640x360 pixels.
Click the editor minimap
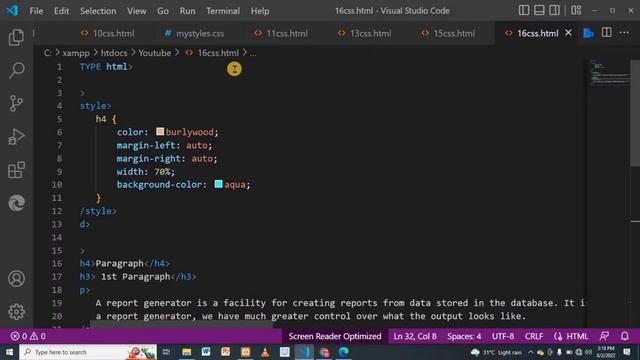click(609, 73)
